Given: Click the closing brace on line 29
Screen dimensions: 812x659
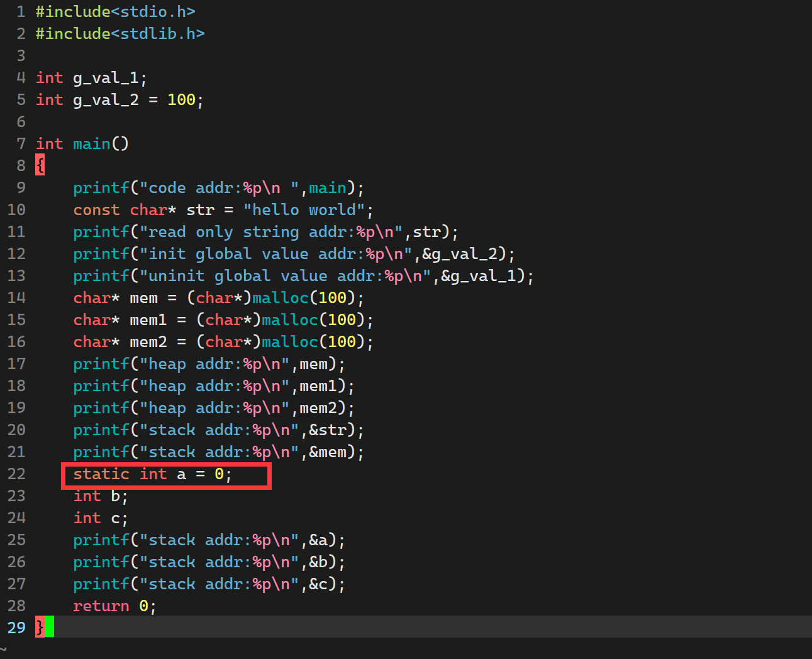Looking at the screenshot, I should [x=40, y=628].
